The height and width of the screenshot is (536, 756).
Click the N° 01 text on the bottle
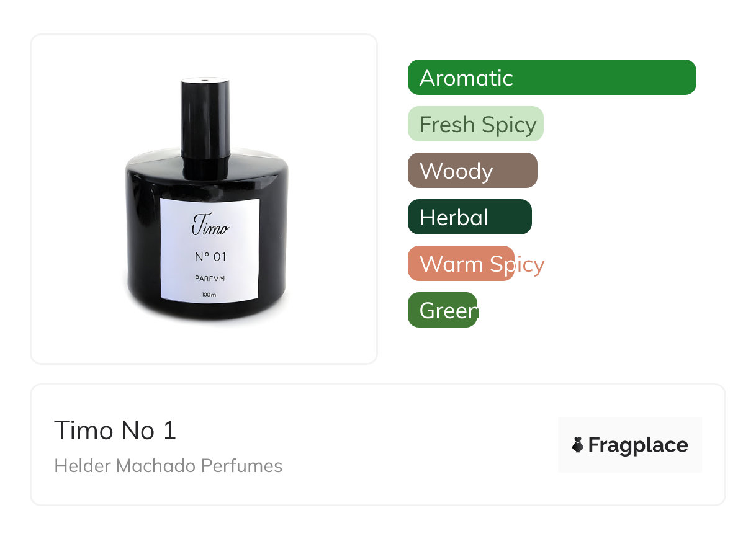(x=210, y=257)
